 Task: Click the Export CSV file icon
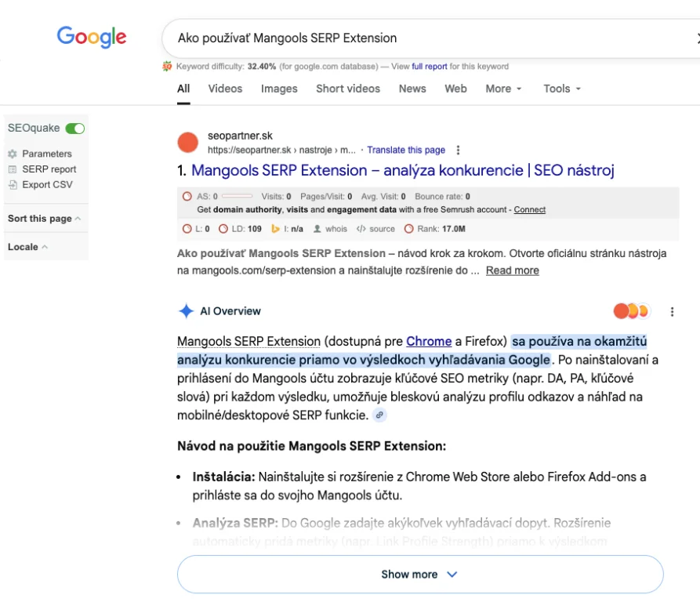pos(12,185)
